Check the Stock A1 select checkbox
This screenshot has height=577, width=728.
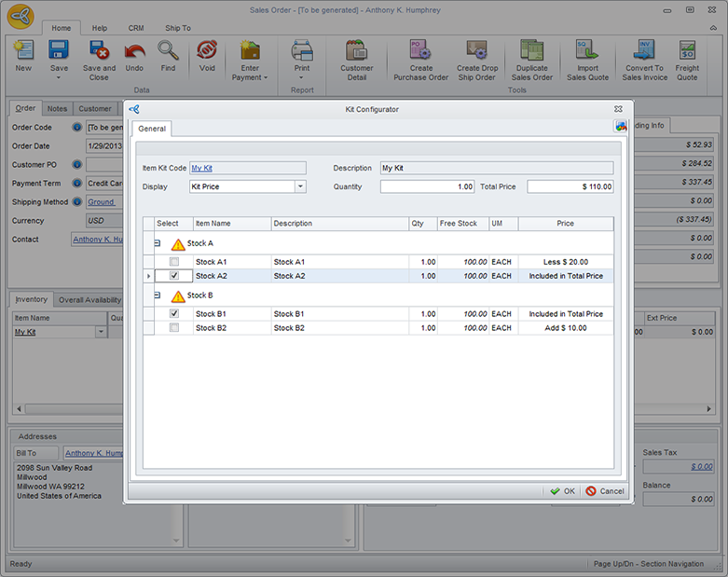(174, 262)
